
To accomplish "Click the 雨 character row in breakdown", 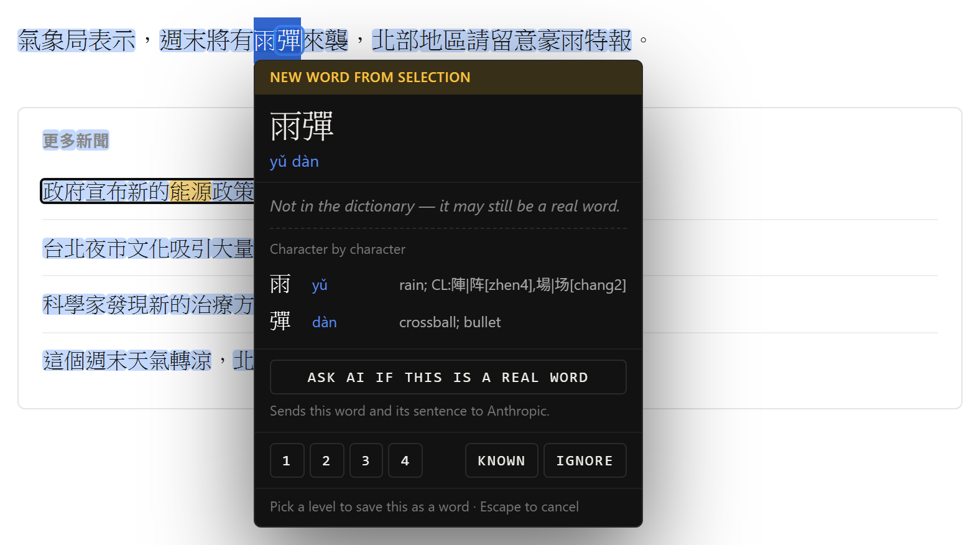I will 448,285.
